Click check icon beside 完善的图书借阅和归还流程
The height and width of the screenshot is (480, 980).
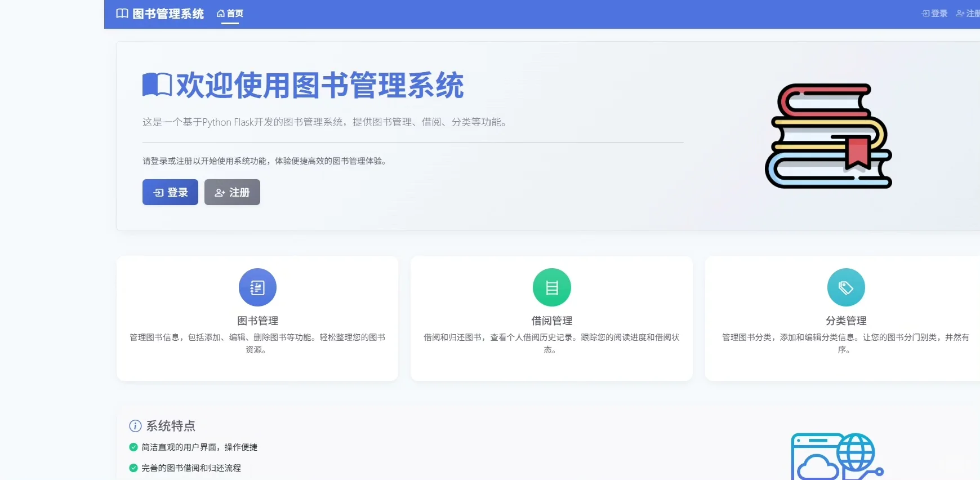[x=133, y=468]
